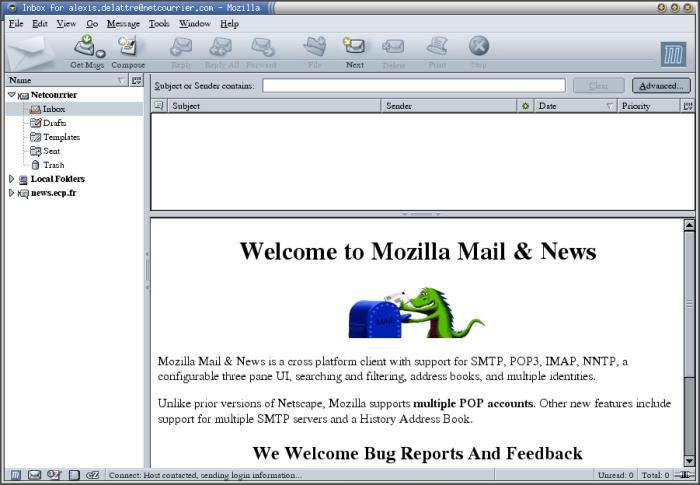Viewport: 700px width, 485px height.
Task: Sort messages by Subject column
Action: (274, 106)
